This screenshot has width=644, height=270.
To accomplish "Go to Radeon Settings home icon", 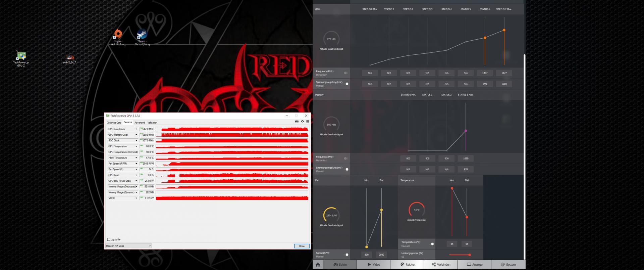I will pyautogui.click(x=318, y=265).
